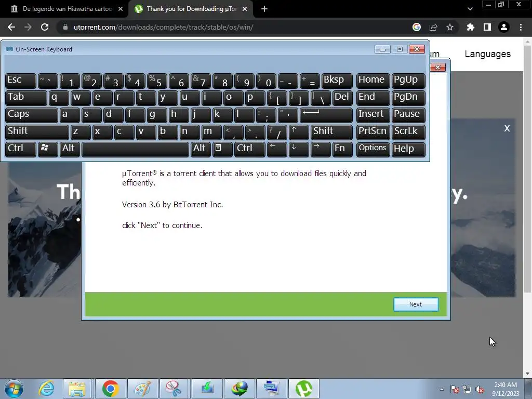Viewport: 532px width, 399px height.
Task: Open the Paint app in taskbar
Action: click(x=142, y=389)
